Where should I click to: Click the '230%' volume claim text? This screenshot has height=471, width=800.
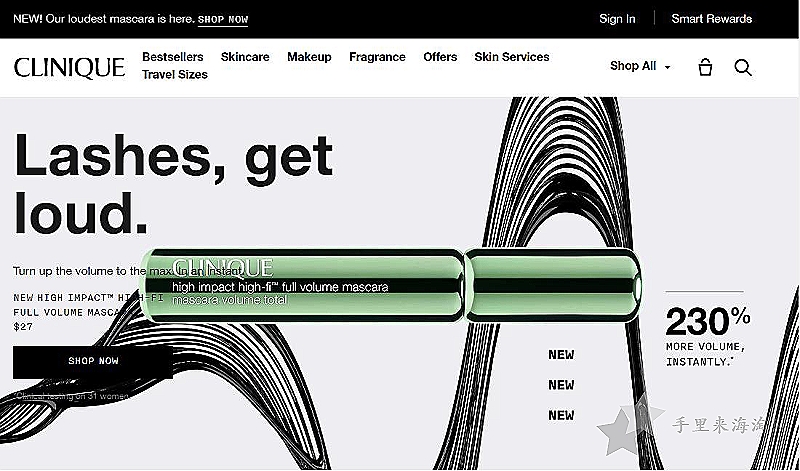[x=707, y=321]
